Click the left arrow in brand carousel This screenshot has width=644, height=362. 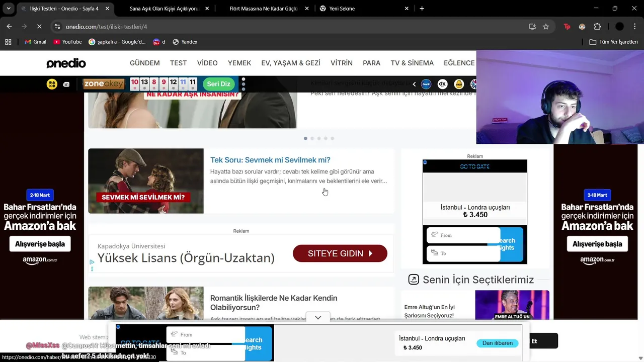coord(414,84)
